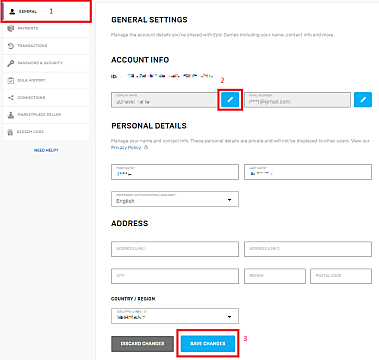
Task: Click the Payments card icon
Action: (x=11, y=29)
